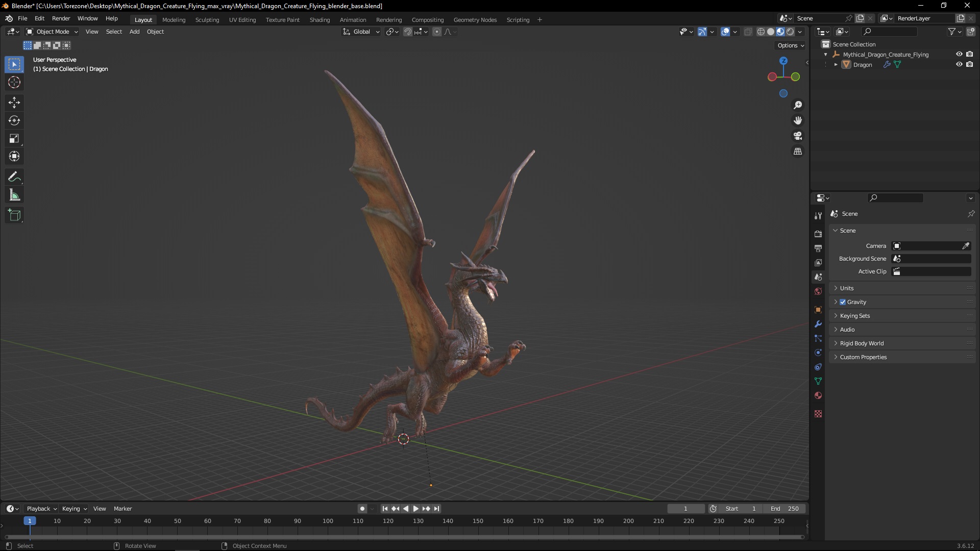Toggle Mythical_Dragon_Creature_Flying collection visibility eye
This screenshot has width=980, height=551.
click(959, 54)
